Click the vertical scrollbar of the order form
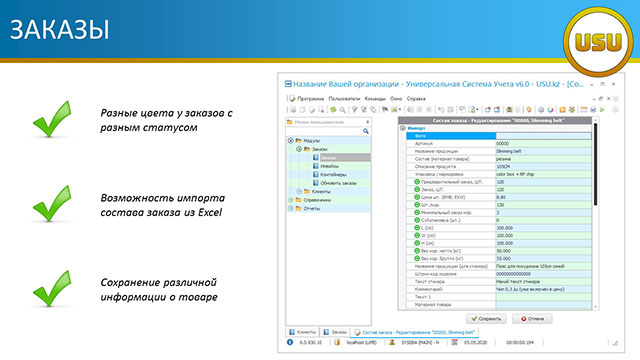640x360 pixels. point(596,213)
